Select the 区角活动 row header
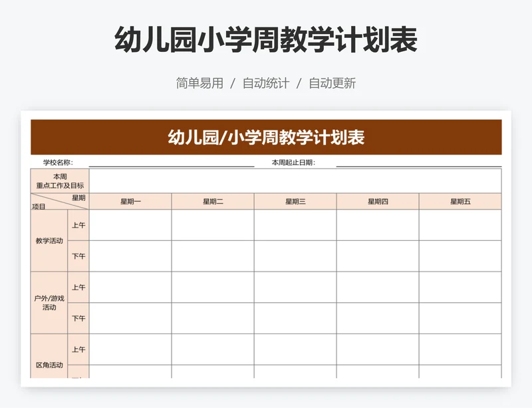 [49, 356]
